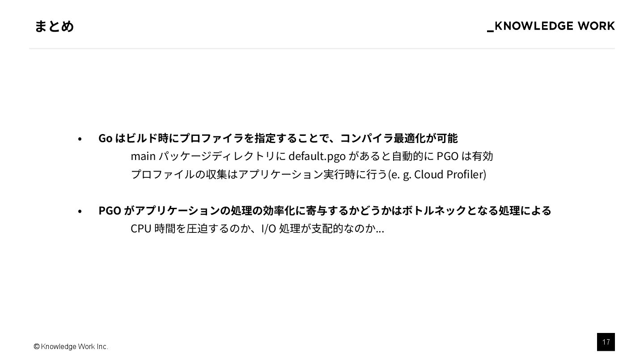Click the CPU 時間を圧迫する line
This screenshot has height=362, width=644.
click(257, 228)
